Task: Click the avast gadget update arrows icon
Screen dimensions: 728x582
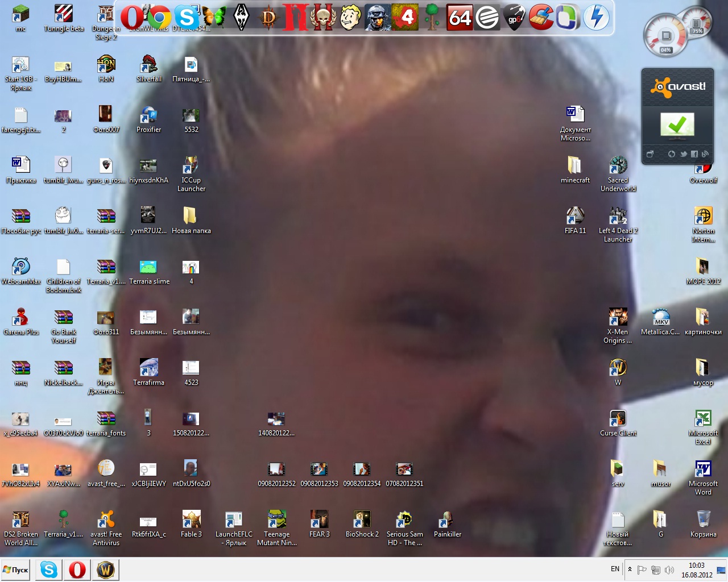Action: pyautogui.click(x=672, y=154)
